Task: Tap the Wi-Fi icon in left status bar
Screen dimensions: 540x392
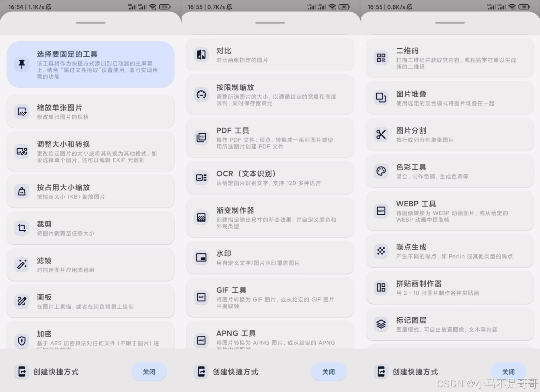Action: click(153, 7)
